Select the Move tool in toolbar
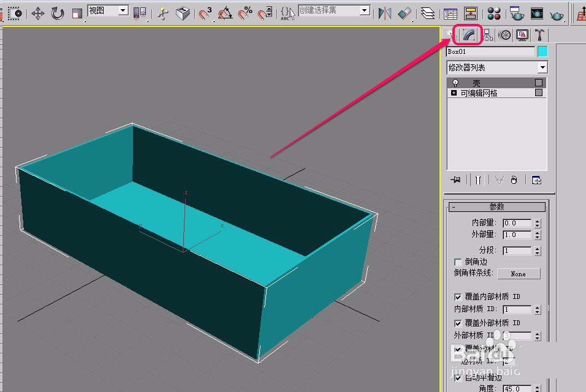Viewport: 586px width, 392px height. click(38, 14)
